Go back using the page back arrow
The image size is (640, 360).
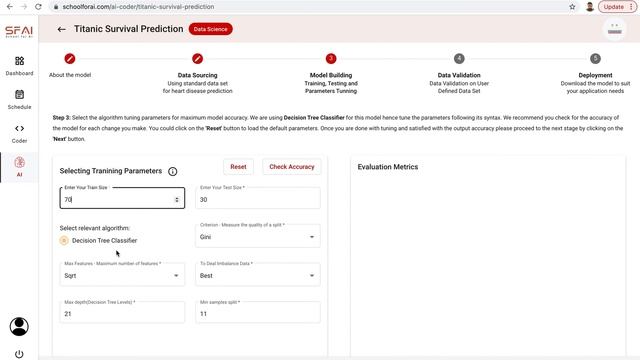[x=61, y=29]
